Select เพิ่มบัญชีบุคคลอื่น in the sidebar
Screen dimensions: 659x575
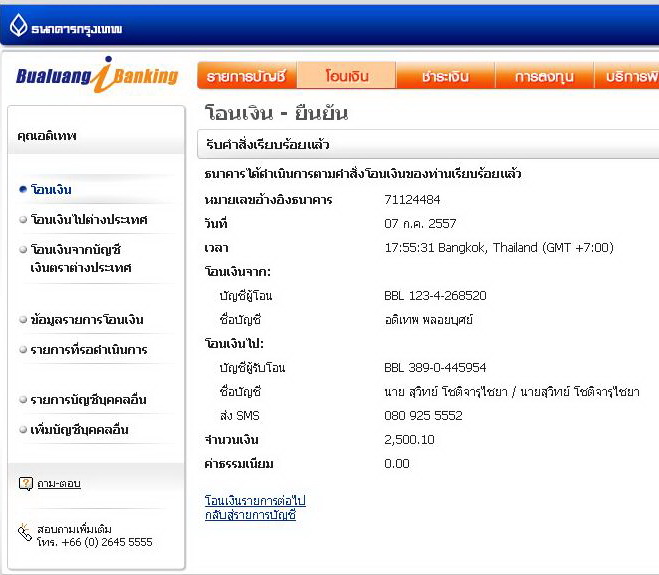pos(79,430)
